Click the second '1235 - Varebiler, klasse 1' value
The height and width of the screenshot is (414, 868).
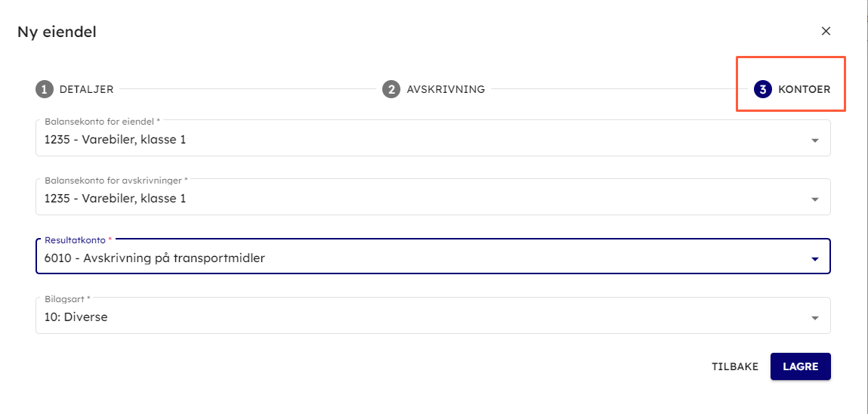(x=115, y=199)
